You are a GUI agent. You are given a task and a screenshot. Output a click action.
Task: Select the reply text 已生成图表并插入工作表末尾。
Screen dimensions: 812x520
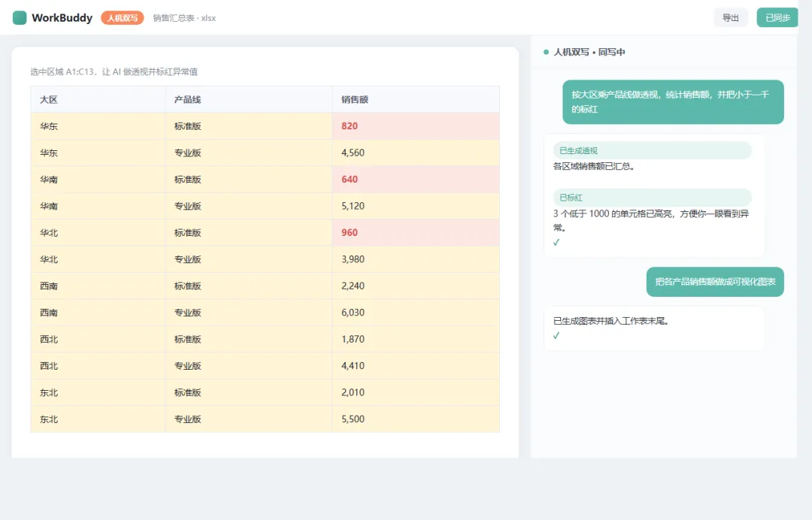611,321
